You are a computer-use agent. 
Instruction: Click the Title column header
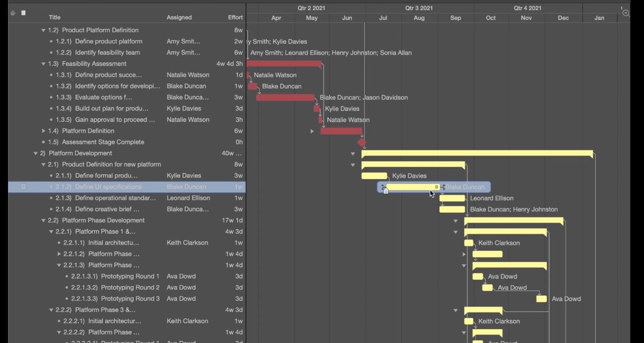55,18
